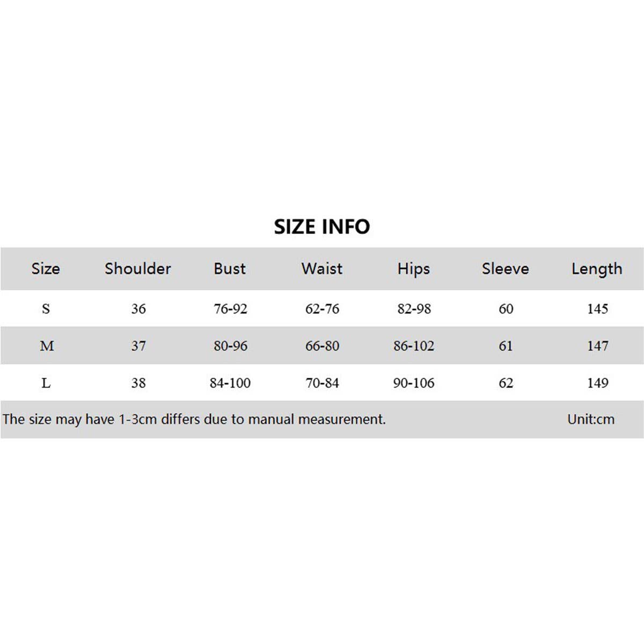The height and width of the screenshot is (644, 644).
Task: Click the SIZE INFO title
Action: tap(322, 226)
